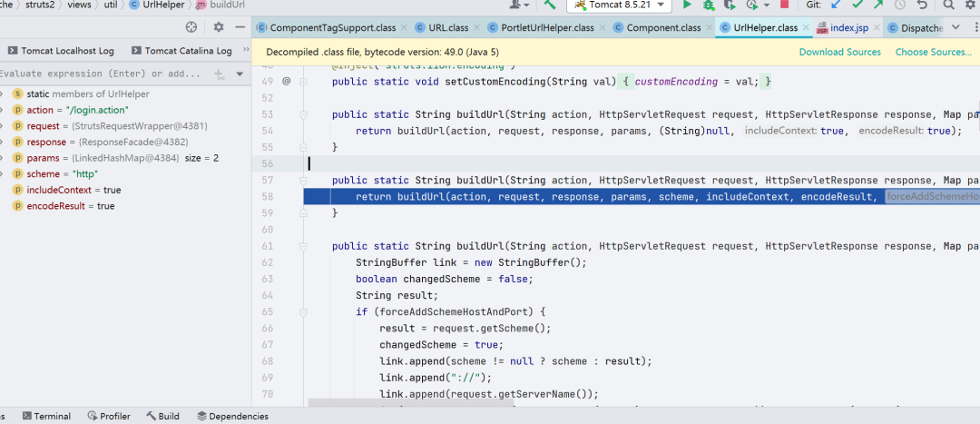Expand static members of UrlHelper
The image size is (980, 424).
point(3,94)
